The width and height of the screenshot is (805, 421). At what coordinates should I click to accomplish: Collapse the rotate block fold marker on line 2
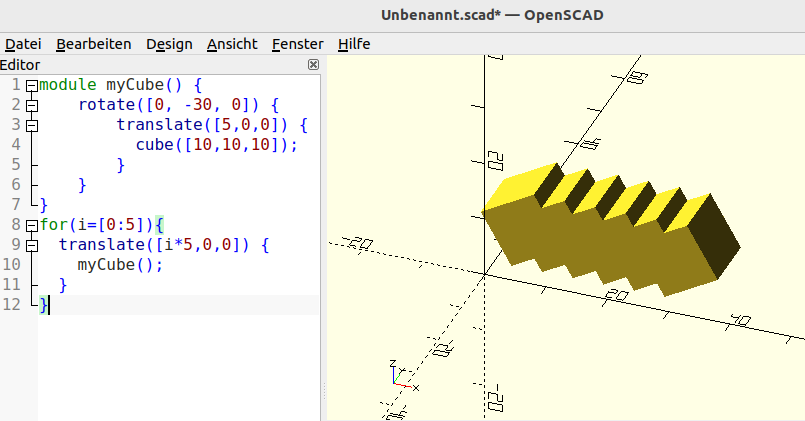[x=31, y=105]
